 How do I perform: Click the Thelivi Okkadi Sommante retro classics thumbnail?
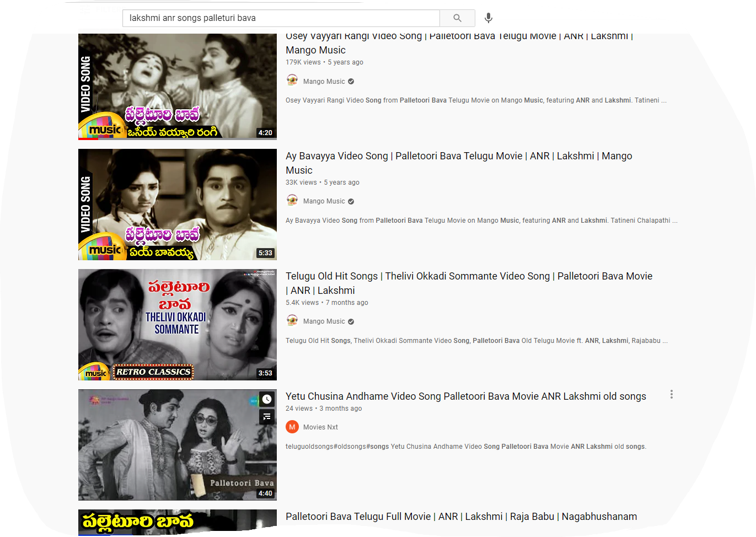point(178,325)
